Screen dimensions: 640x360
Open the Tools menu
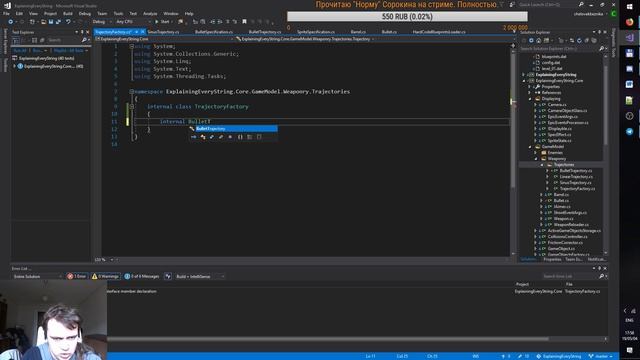[x=118, y=13]
